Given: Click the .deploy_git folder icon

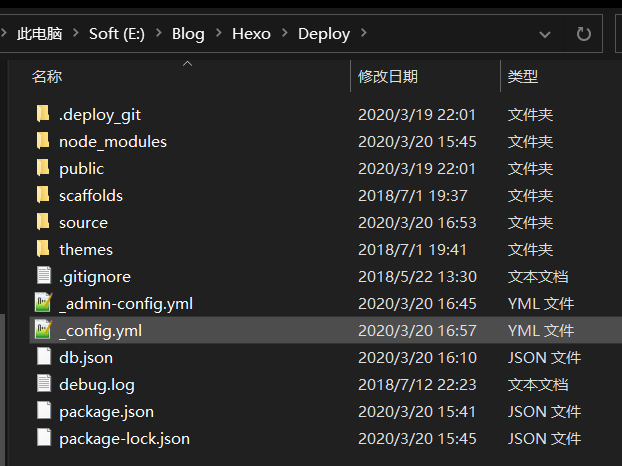Looking at the screenshot, I should [43, 114].
